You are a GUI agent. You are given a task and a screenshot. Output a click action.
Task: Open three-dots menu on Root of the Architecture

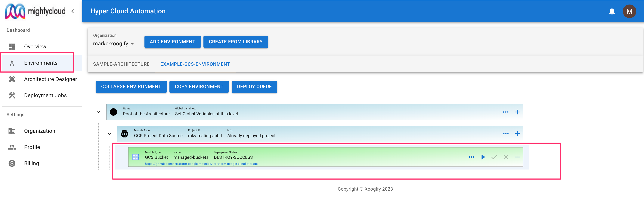[x=506, y=112]
